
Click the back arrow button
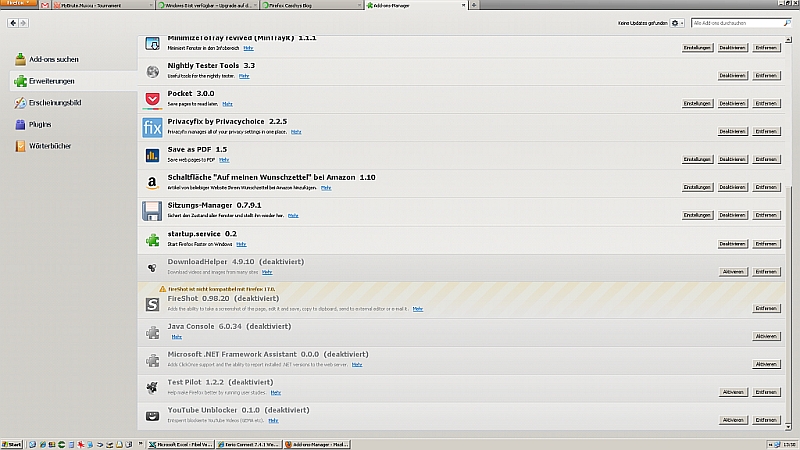[x=13, y=23]
